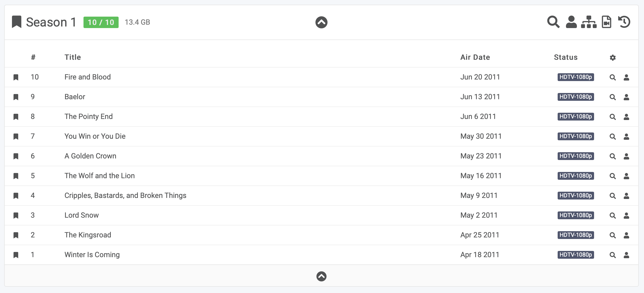Click the Title column header
The image size is (644, 293).
tap(73, 57)
